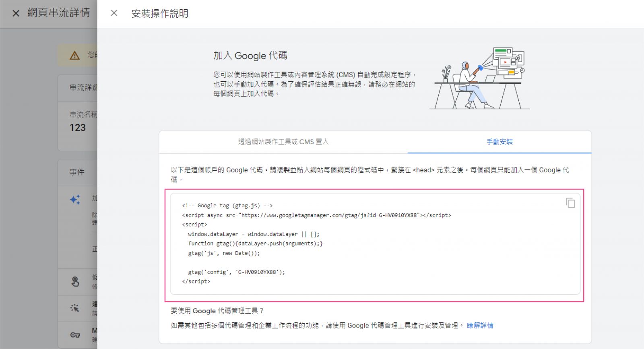
Task: Click the script async src line
Action: tap(316, 215)
